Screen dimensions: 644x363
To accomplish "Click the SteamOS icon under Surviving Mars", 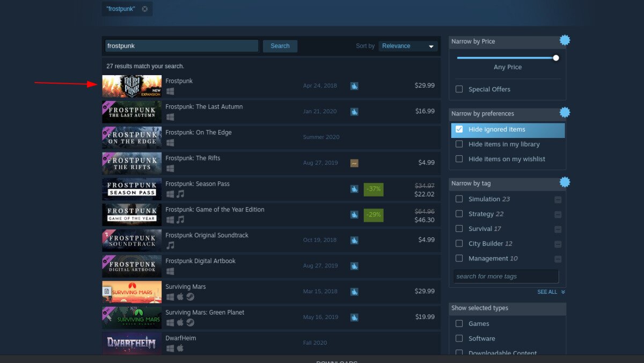I will click(190, 297).
